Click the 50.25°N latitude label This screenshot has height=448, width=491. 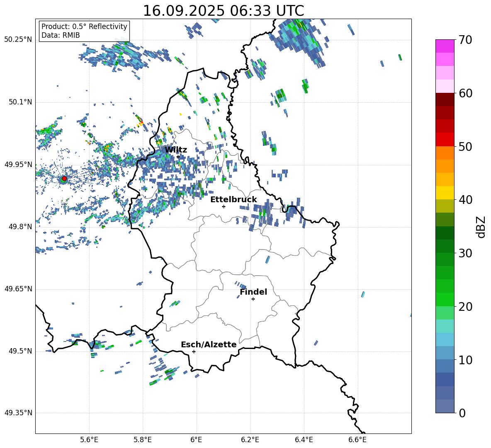pos(18,40)
